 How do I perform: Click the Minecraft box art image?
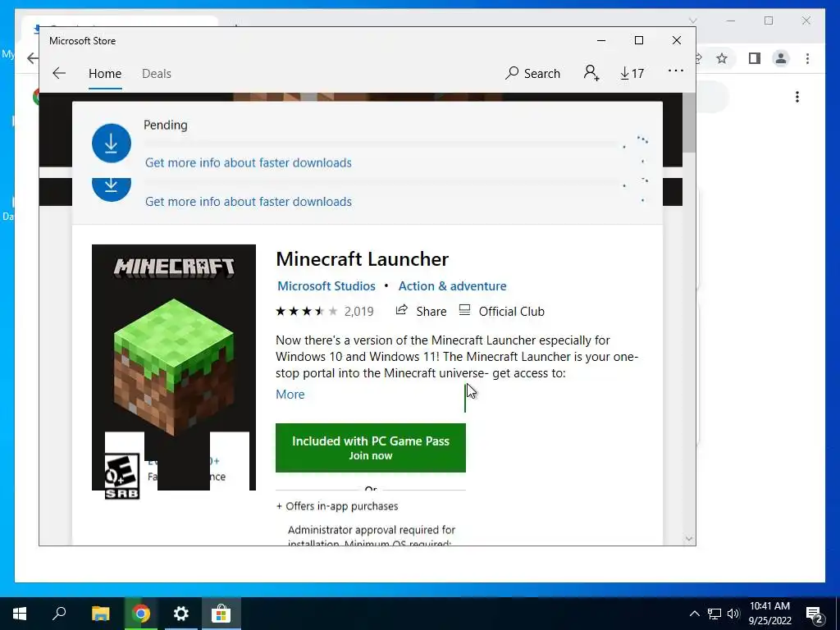pyautogui.click(x=174, y=367)
